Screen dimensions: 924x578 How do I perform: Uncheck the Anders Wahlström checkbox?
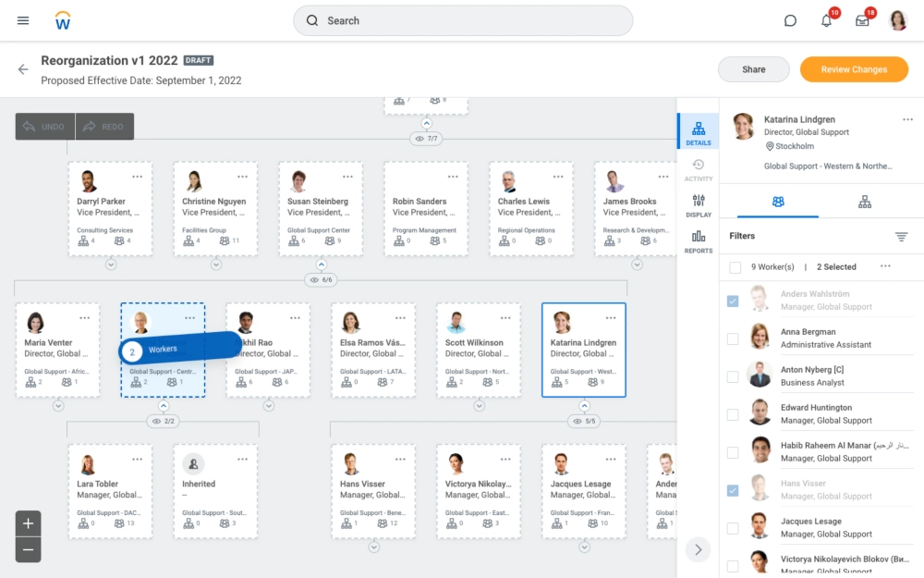(x=733, y=301)
